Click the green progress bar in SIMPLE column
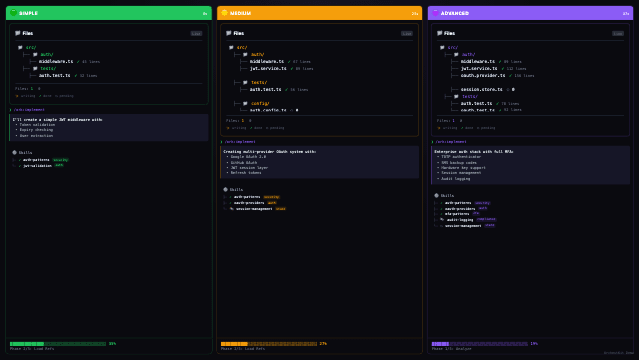Image resolution: width=639 pixels, height=360 pixels. (x=58, y=344)
